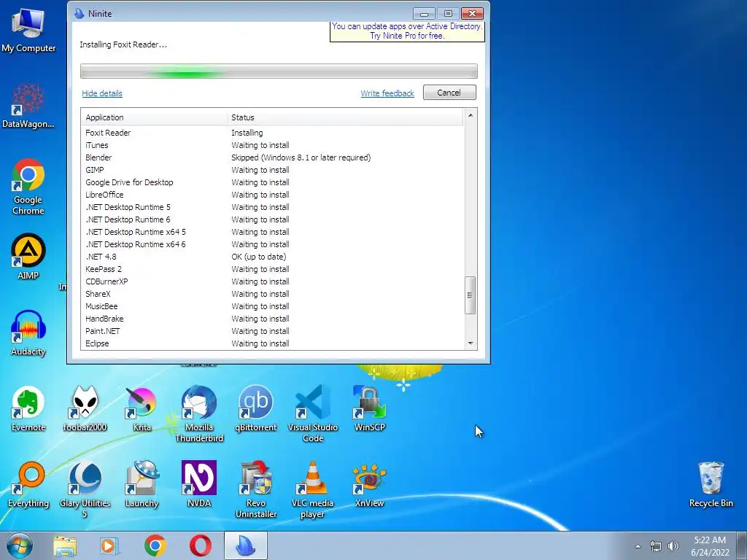Screen dimensions: 747x560
Task: Select .NET Desktop Runtime x64 6 row
Action: click(x=272, y=244)
